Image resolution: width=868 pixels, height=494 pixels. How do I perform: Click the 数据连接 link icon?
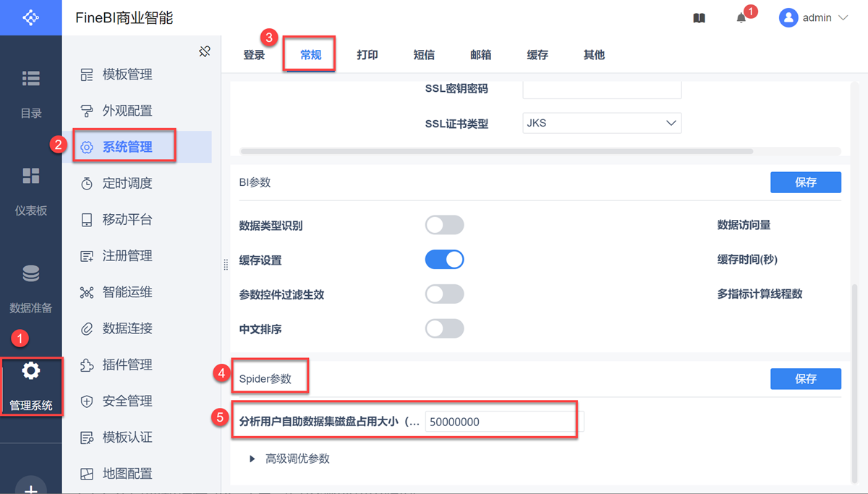(x=87, y=328)
